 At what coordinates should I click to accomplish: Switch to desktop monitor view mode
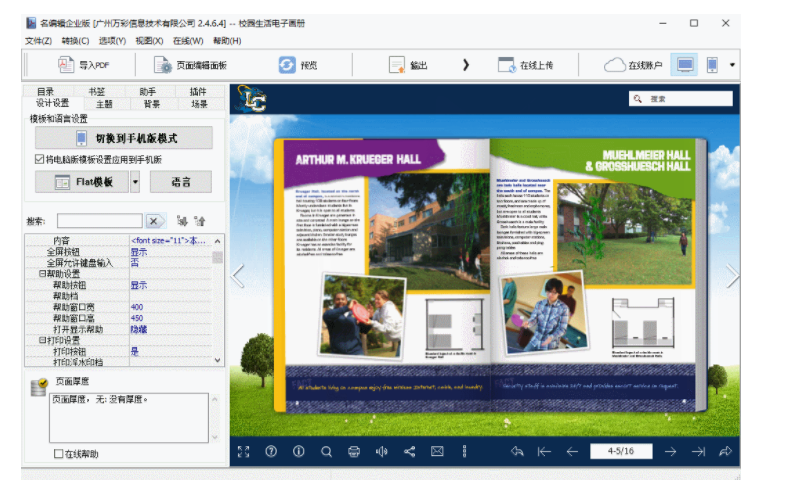click(x=684, y=65)
